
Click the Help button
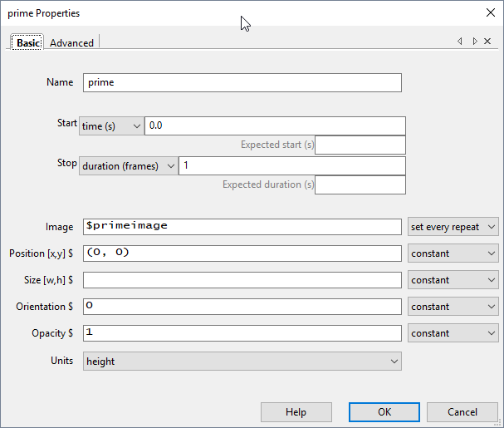296,412
